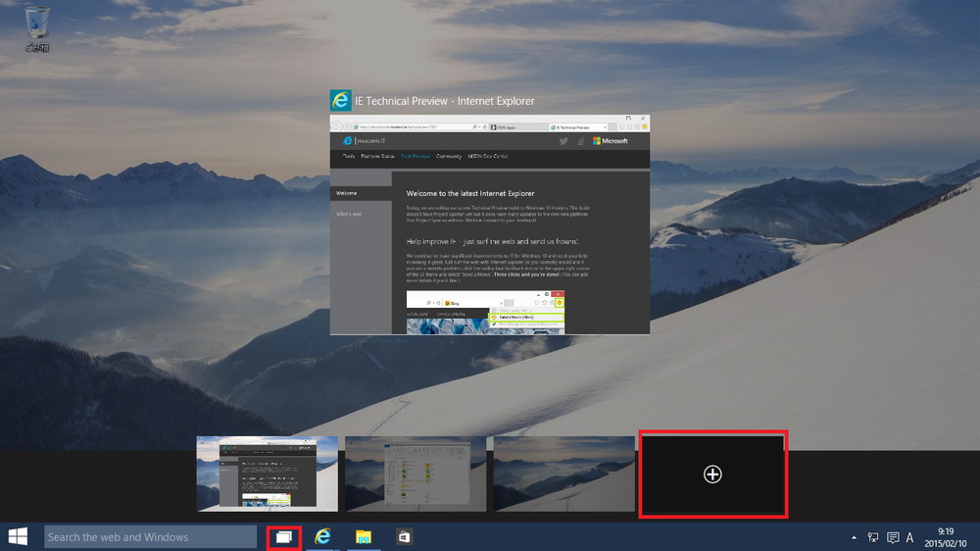The height and width of the screenshot is (551, 980).
Task: Open the network status tray icon
Action: [873, 537]
